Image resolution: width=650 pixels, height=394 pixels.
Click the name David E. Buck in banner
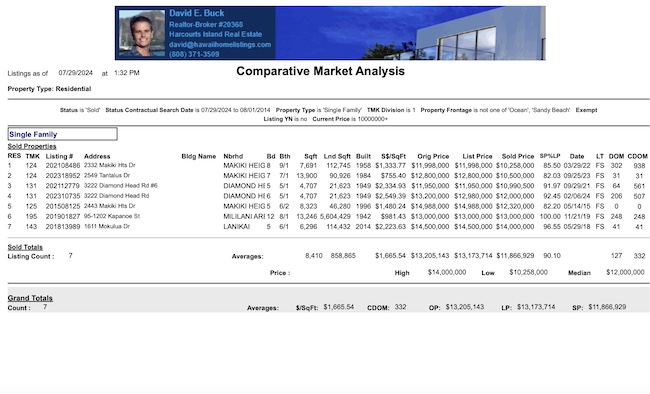[196, 13]
